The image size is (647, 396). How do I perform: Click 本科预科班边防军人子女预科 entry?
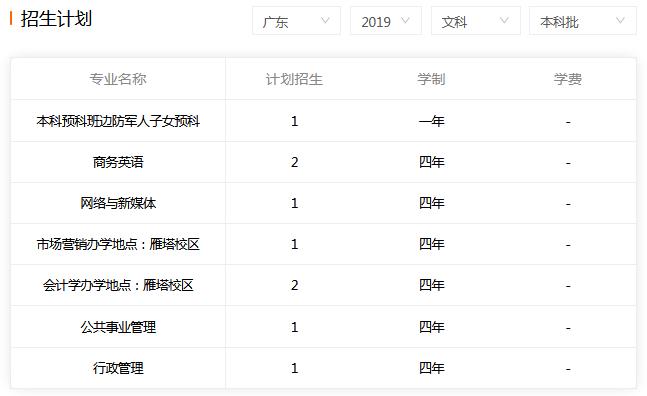(118, 121)
